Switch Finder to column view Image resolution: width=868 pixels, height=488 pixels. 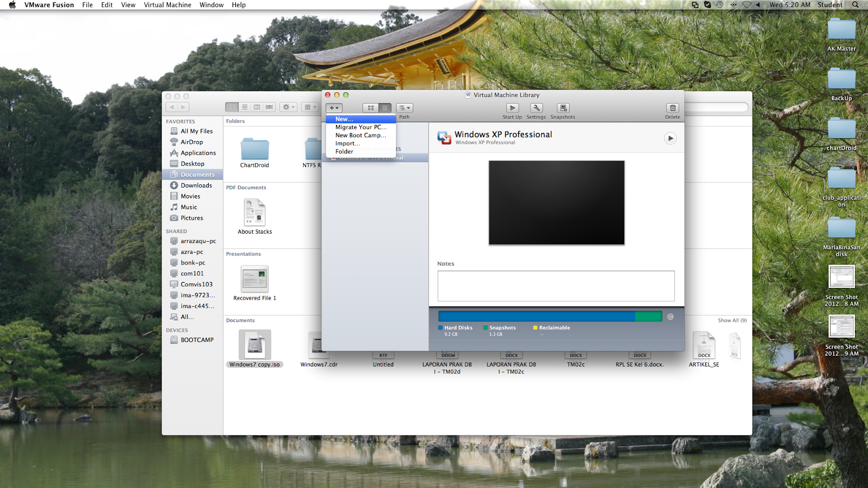[257, 107]
